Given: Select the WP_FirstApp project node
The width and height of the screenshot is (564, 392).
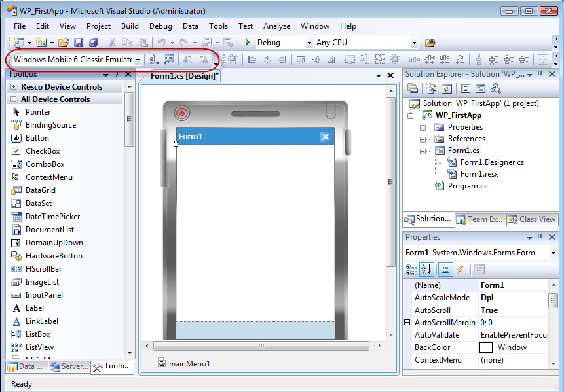Looking at the screenshot, I should pos(459,115).
